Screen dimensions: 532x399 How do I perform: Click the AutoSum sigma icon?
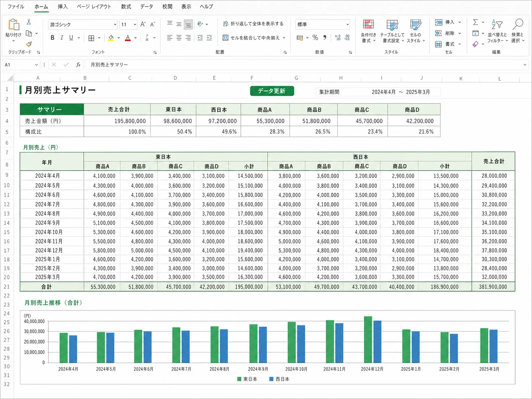pos(475,22)
